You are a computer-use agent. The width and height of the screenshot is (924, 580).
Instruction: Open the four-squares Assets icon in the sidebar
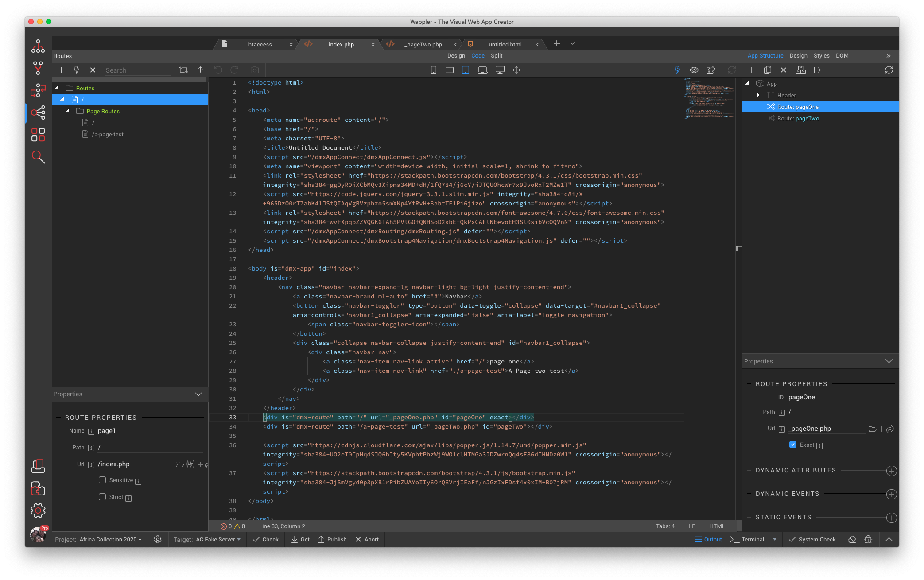(x=38, y=135)
